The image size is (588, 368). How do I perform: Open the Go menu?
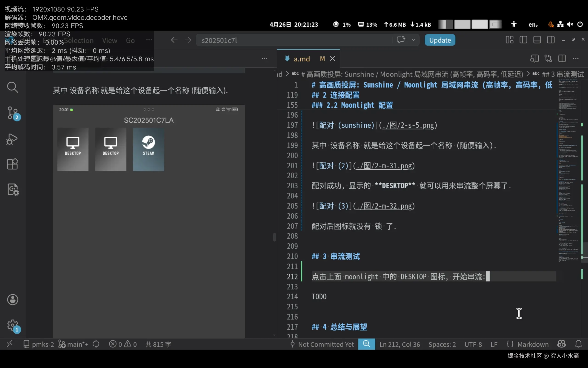(130, 40)
